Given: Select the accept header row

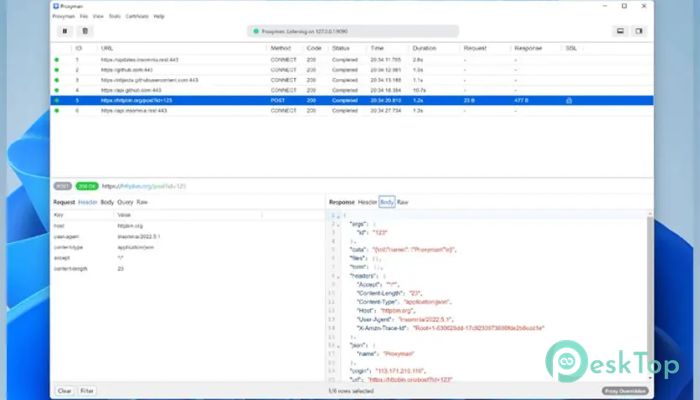Looking at the screenshot, I should click(x=188, y=258).
